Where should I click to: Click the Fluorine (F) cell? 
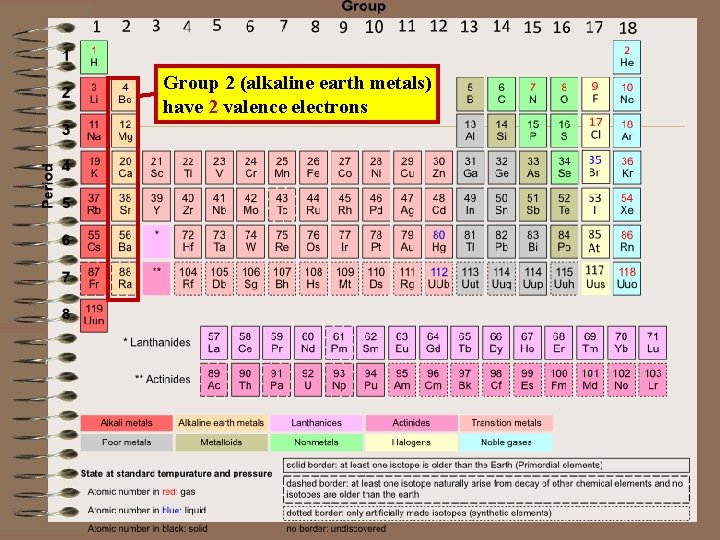click(x=596, y=94)
